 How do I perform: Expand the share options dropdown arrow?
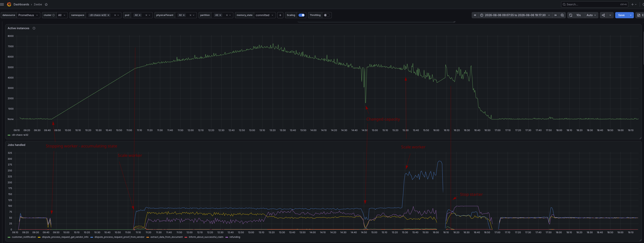pyautogui.click(x=610, y=15)
